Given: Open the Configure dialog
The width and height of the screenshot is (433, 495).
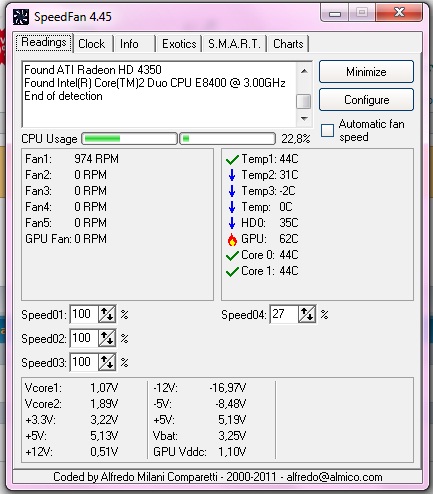Looking at the screenshot, I should click(x=366, y=100).
